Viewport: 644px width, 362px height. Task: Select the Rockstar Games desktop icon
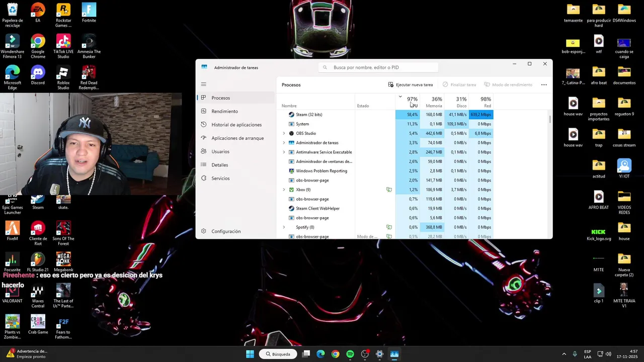(63, 15)
